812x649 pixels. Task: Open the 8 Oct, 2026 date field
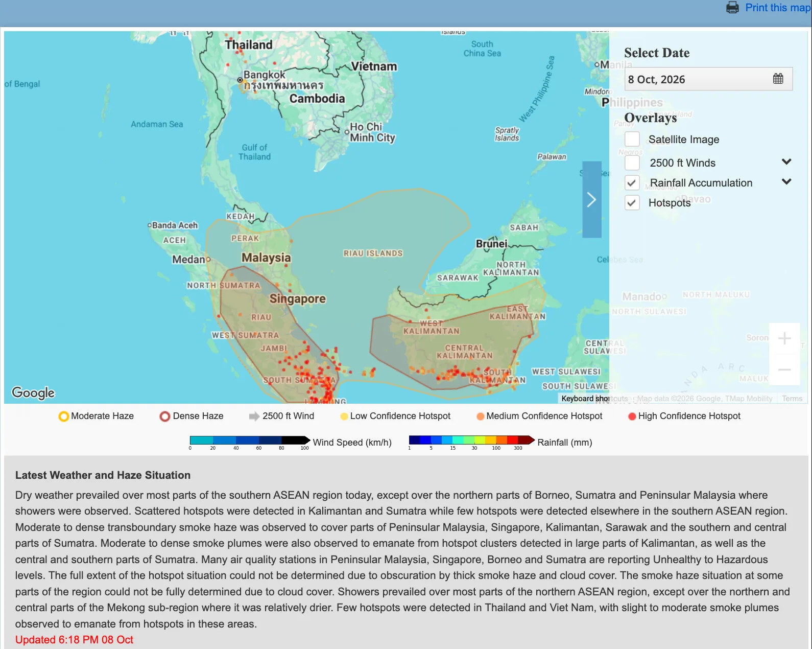click(709, 79)
